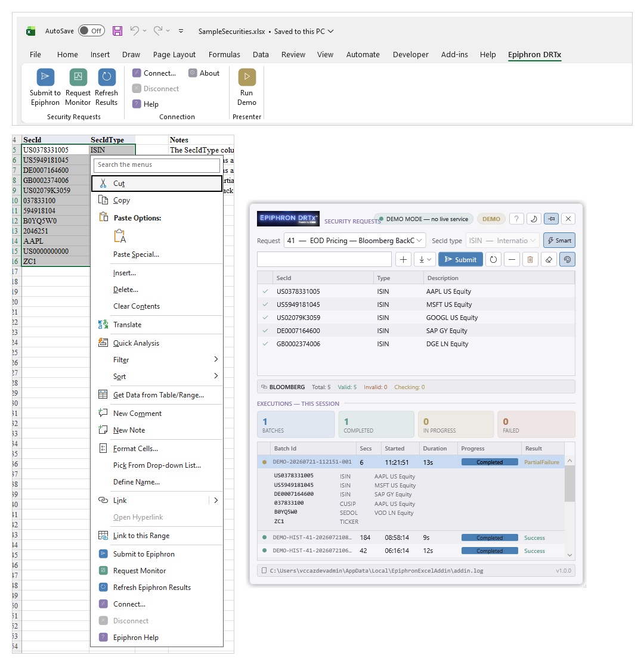Screen dimensions: 644x665
Task: Open the Developer tab
Action: pyautogui.click(x=410, y=54)
